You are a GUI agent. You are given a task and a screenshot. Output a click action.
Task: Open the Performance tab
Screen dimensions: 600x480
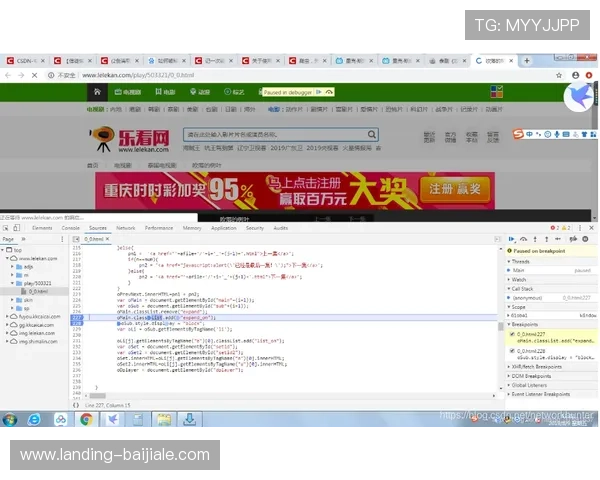[x=159, y=228]
